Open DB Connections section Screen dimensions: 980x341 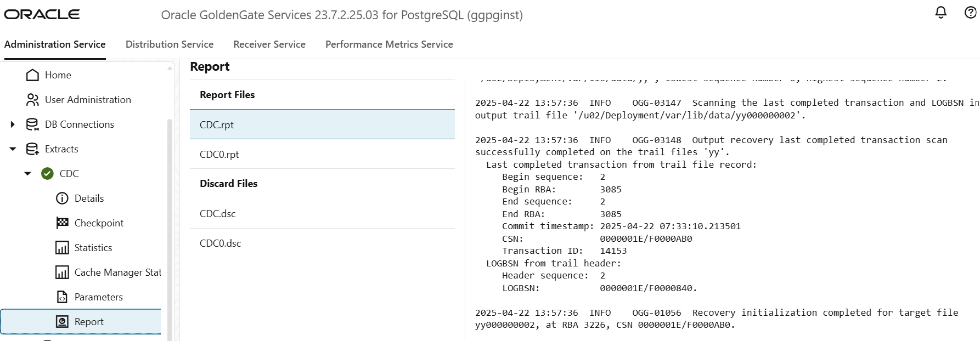tap(80, 124)
